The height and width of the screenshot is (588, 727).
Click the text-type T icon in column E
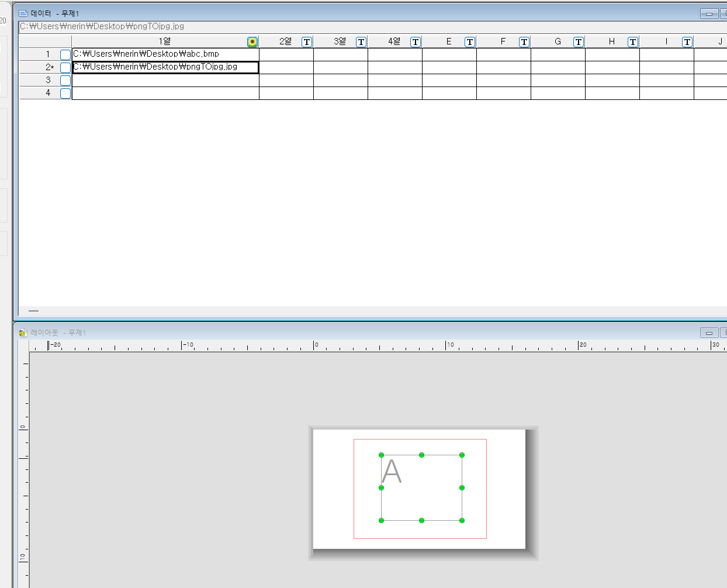(x=470, y=42)
